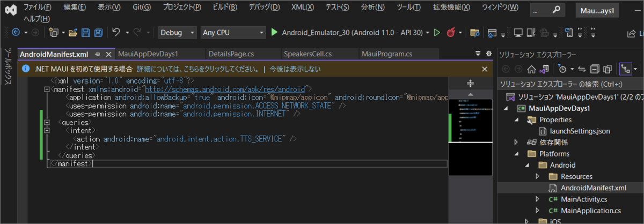This screenshot has width=644, height=224.
Task: Click the browser window toolbar icon
Action: (492, 33)
